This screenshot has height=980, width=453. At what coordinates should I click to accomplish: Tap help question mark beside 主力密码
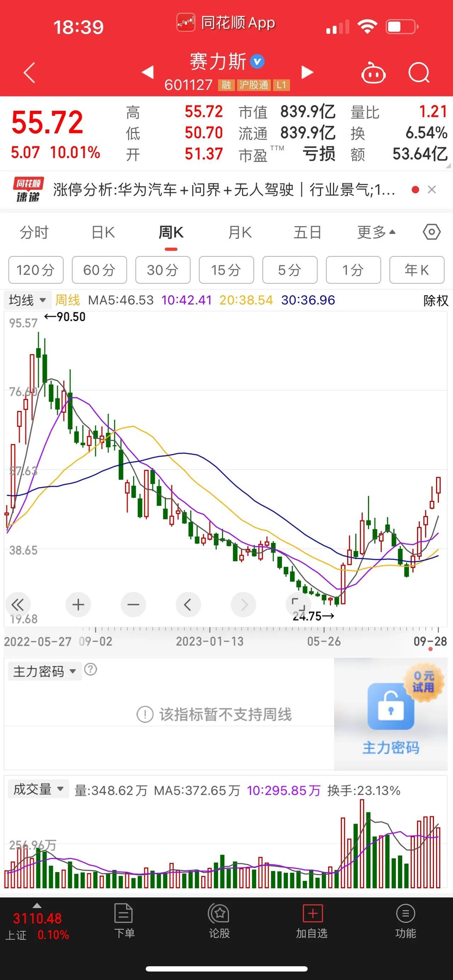[91, 669]
